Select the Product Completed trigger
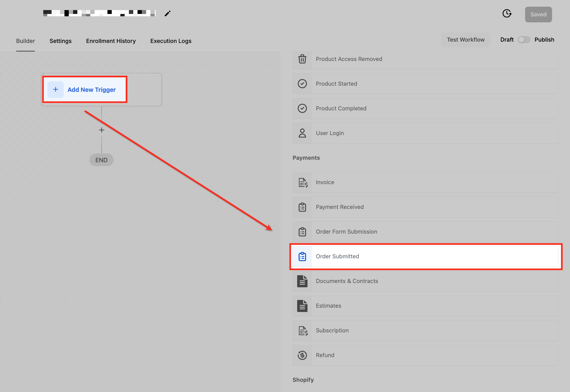Screen dimensions: 570x392 [x=341, y=108]
